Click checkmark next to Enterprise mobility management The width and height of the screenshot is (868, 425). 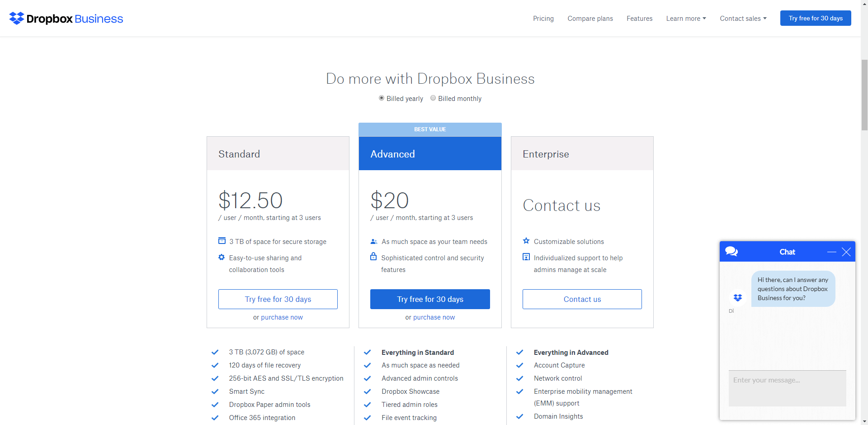click(x=519, y=392)
